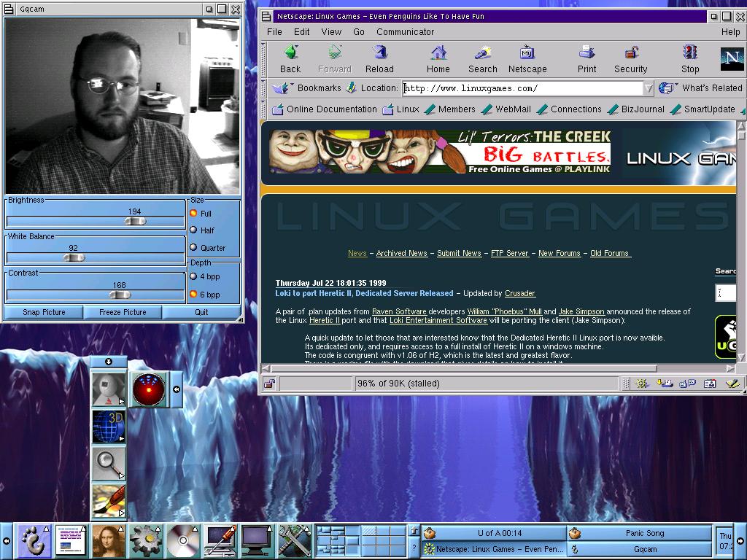747x560 pixels.
Task: Open GNOME foot main menu
Action: point(34,541)
